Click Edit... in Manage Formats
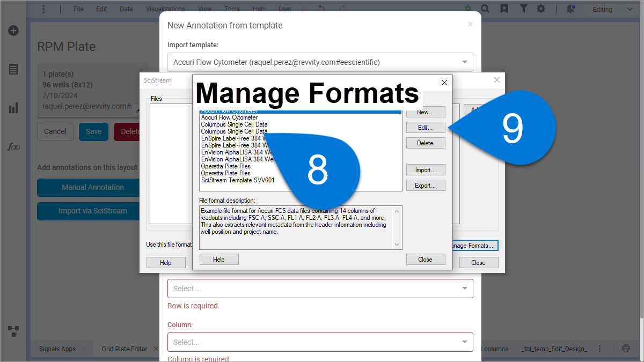644x362 pixels. (x=426, y=128)
